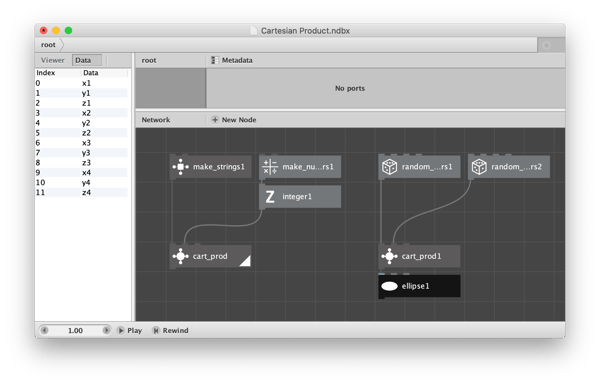Select the row with data x1
Image resolution: width=600 pixels, height=384 pixels.
(x=82, y=83)
